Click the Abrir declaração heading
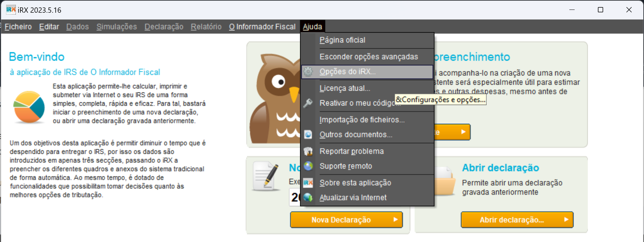The height and width of the screenshot is (242, 644). tap(500, 168)
